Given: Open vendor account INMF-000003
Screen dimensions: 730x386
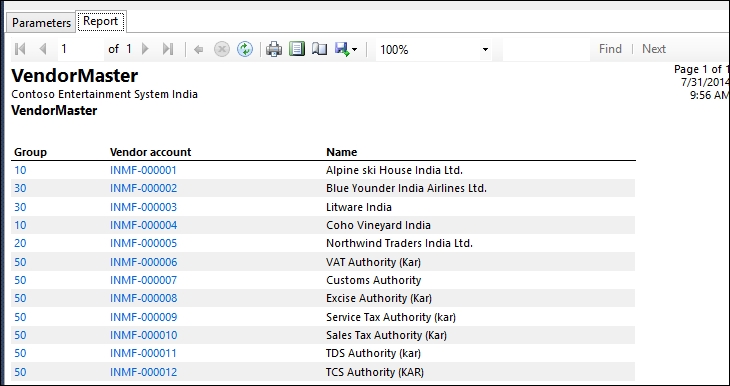Looking at the screenshot, I should (x=143, y=207).
